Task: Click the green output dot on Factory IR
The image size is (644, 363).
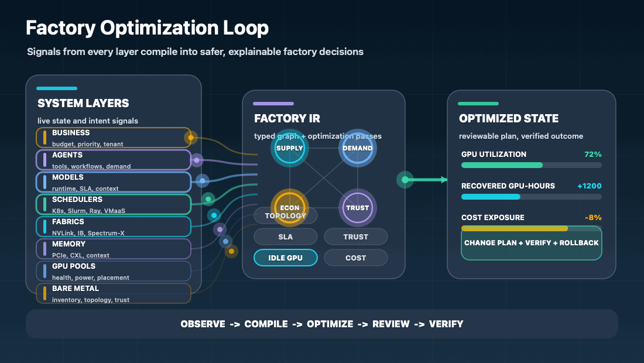Action: pos(405,179)
